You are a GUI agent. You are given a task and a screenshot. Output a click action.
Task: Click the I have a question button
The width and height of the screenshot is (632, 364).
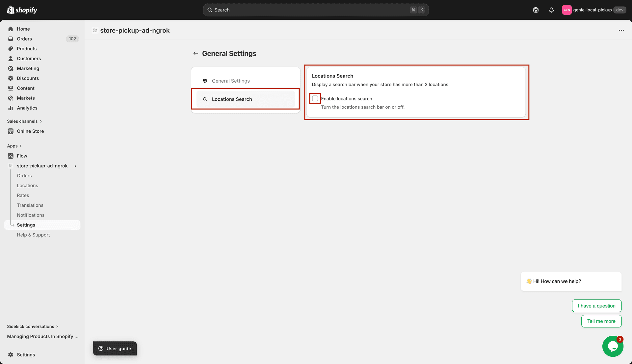(x=596, y=306)
